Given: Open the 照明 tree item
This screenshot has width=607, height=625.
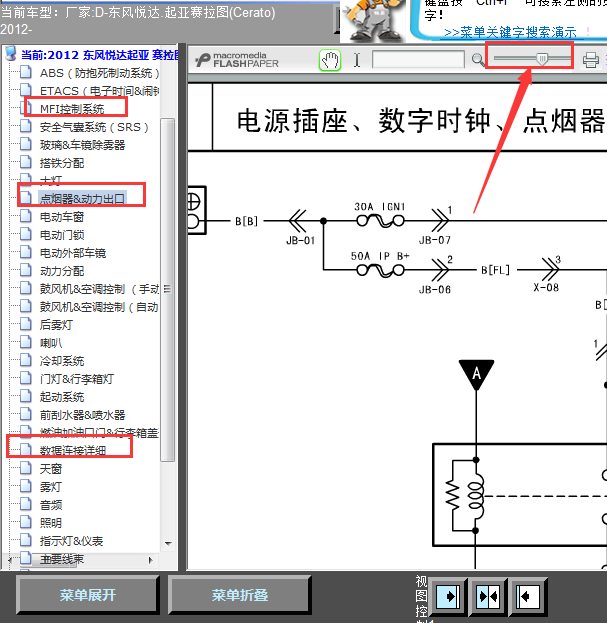Looking at the screenshot, I should click(x=51, y=523).
